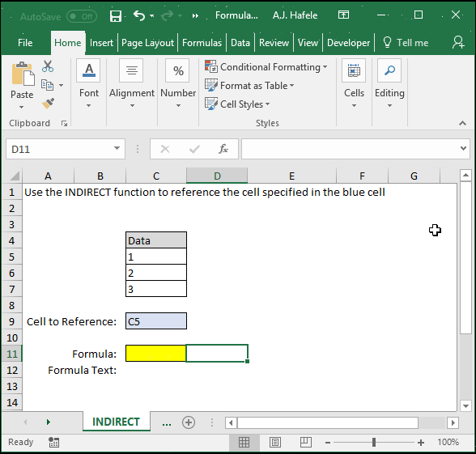This screenshot has height=454, width=476.
Task: Click the Share person icon
Action: pos(458,42)
